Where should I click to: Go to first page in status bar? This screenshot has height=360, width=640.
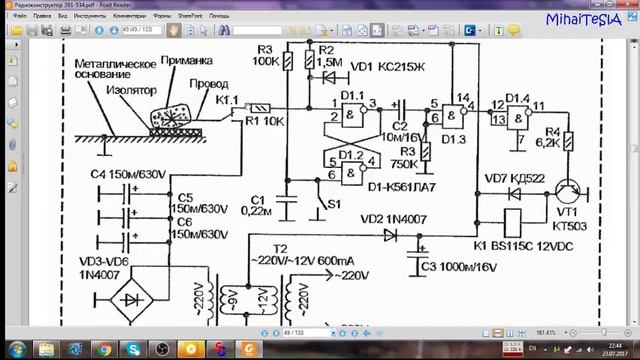coord(264,333)
